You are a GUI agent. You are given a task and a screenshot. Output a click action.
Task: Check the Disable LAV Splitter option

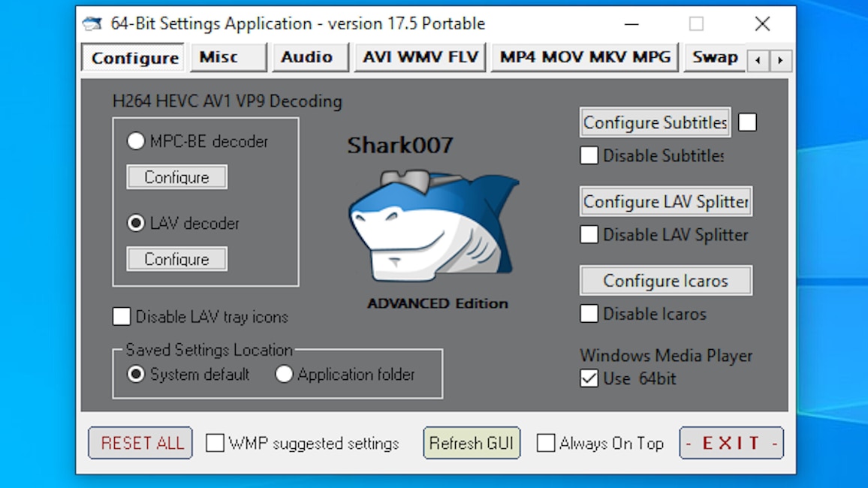589,234
